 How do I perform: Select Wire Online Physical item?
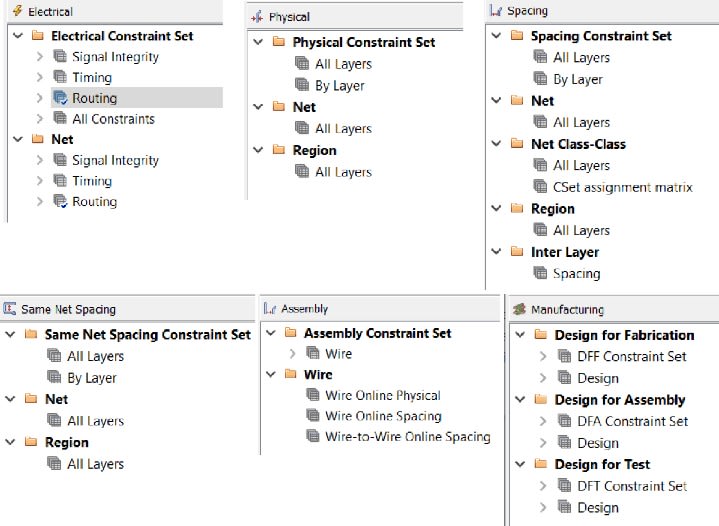[x=382, y=395]
